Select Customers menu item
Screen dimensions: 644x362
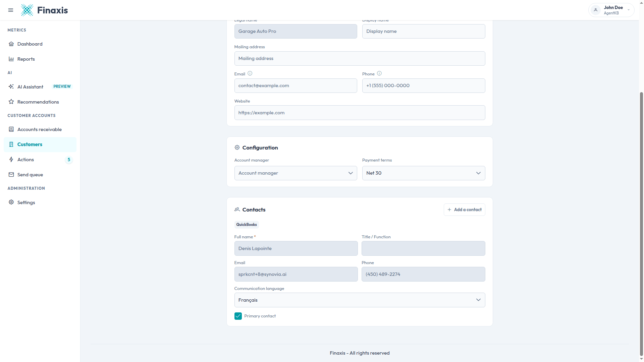coord(40,144)
